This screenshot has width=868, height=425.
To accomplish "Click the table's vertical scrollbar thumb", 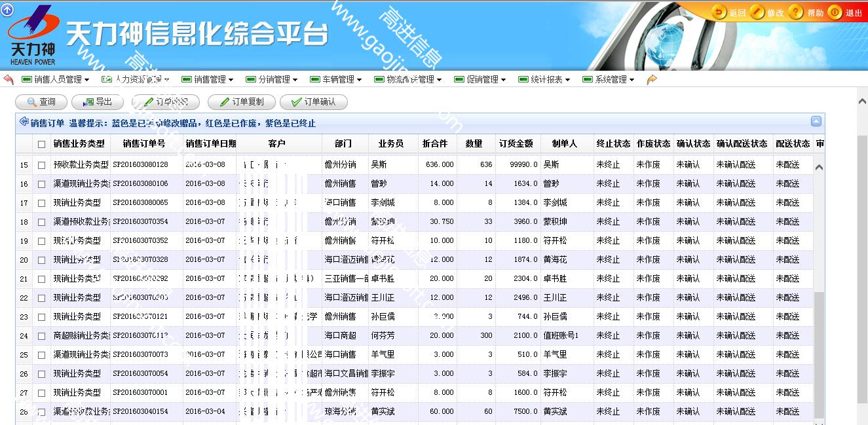I will click(x=819, y=354).
